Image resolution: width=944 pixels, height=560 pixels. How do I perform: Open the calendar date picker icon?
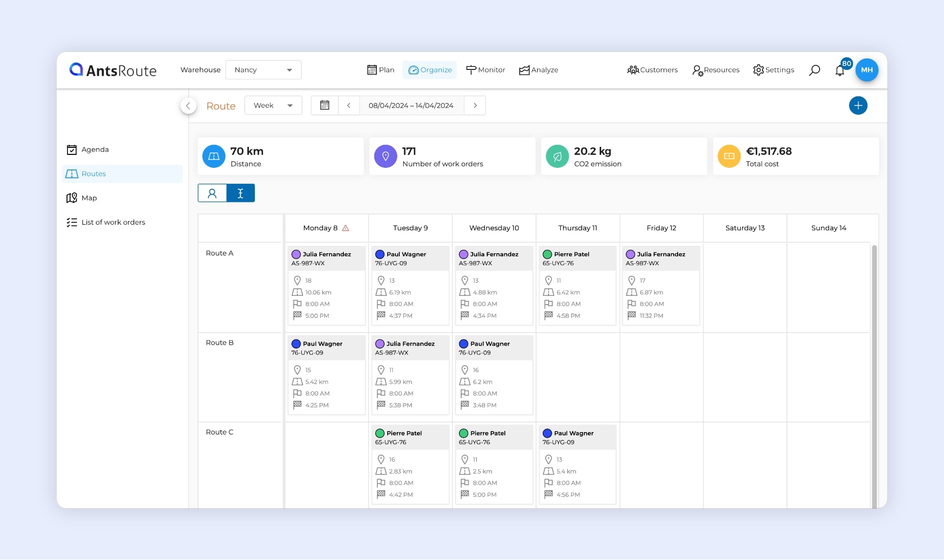(324, 105)
